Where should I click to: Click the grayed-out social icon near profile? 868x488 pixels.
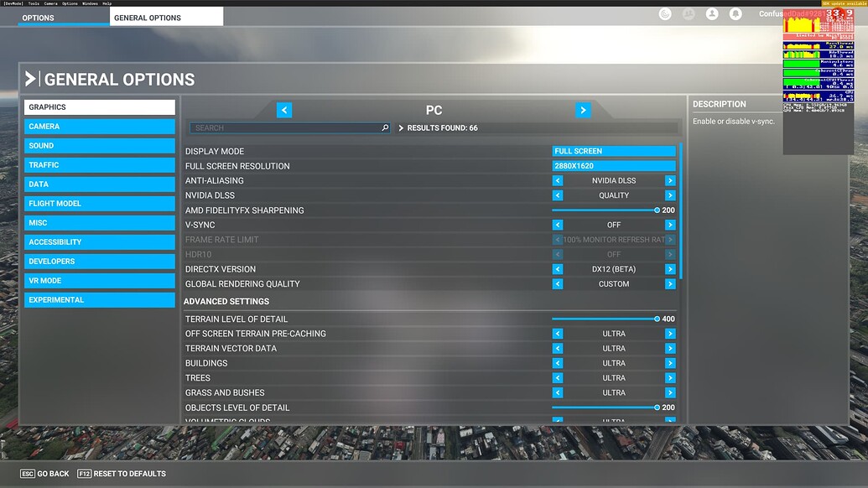click(x=689, y=13)
